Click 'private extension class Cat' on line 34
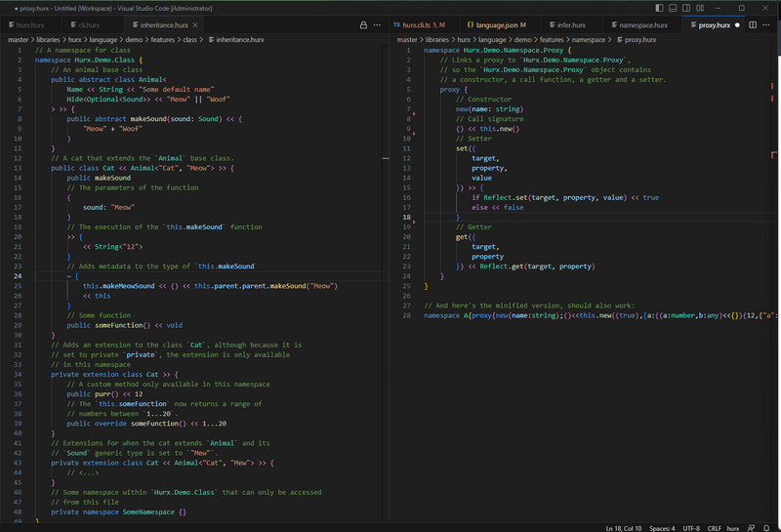Screen dimensions: 781x532 (x=104, y=374)
